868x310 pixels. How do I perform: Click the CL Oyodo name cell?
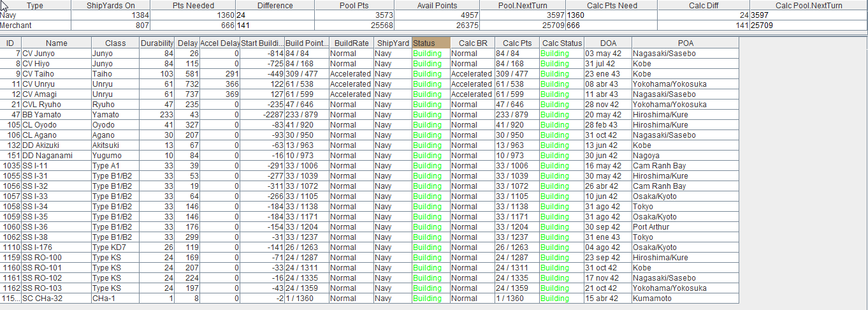click(x=56, y=125)
